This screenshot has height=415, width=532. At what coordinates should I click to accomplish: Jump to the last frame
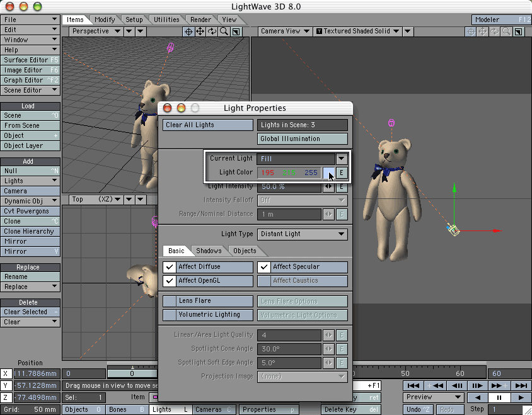point(521,385)
